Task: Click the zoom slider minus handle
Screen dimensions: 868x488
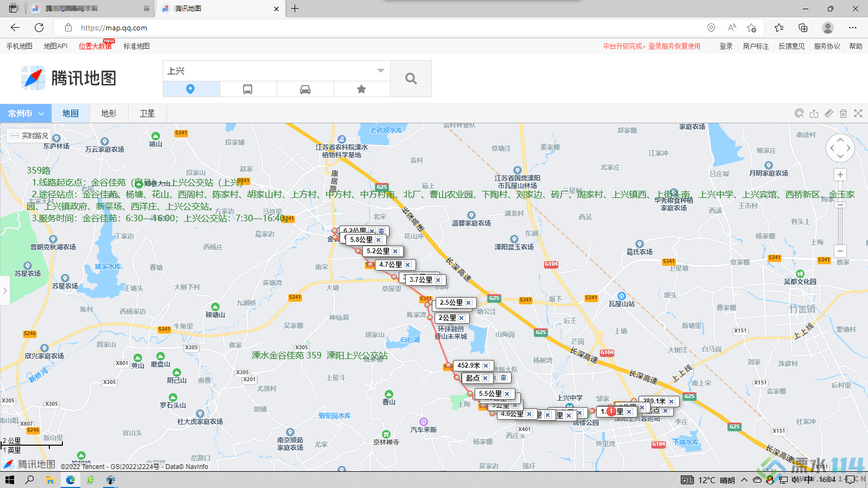Action: 840,205
